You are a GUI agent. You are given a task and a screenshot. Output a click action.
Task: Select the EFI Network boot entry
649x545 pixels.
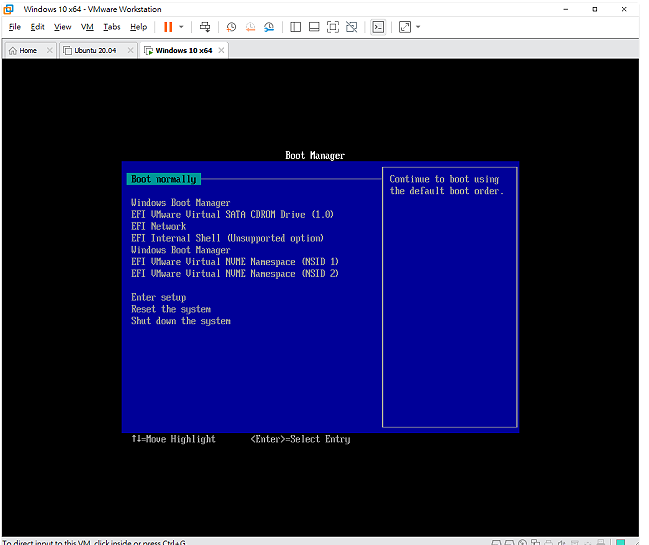coord(159,226)
